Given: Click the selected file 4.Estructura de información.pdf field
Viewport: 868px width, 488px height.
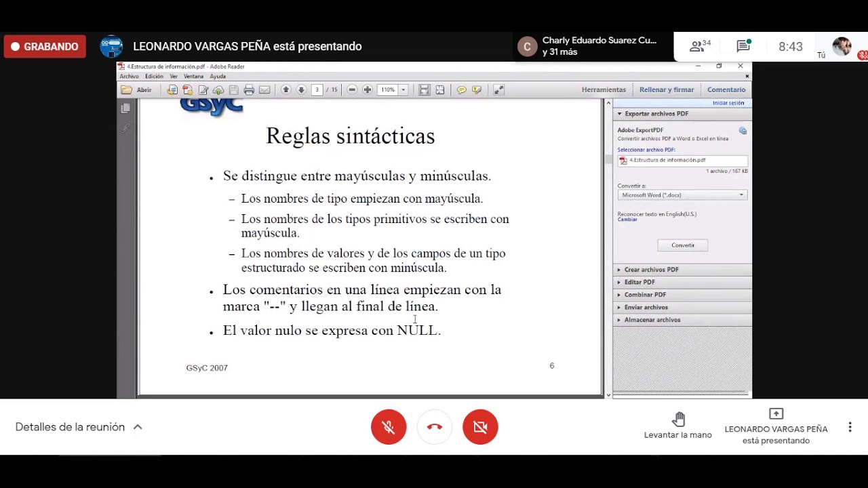Looking at the screenshot, I should (682, 161).
